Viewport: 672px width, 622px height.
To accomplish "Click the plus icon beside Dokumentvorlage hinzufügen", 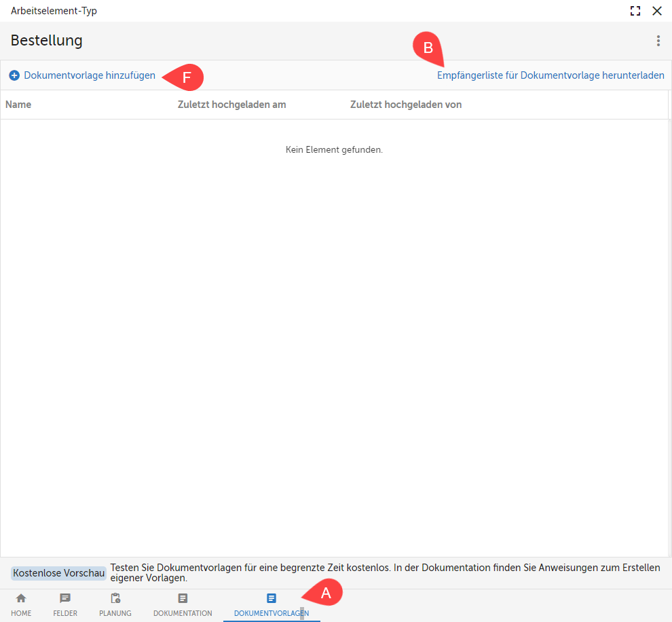I will [x=14, y=75].
